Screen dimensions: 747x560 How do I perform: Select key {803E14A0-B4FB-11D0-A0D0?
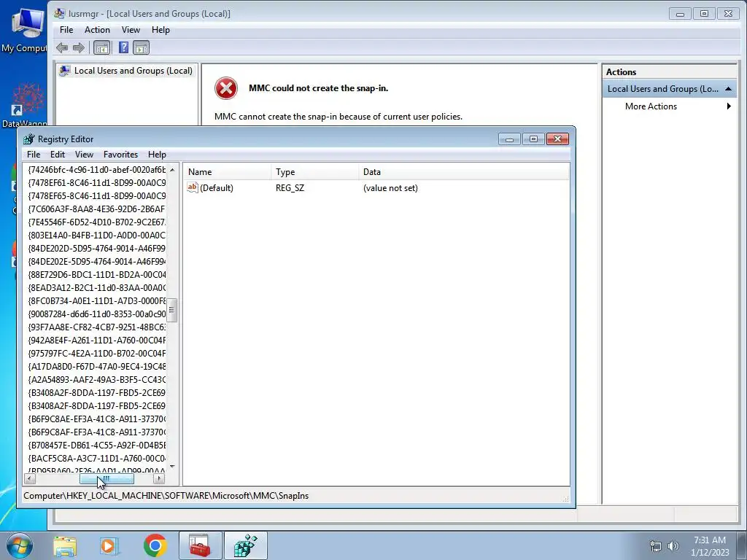97,236
